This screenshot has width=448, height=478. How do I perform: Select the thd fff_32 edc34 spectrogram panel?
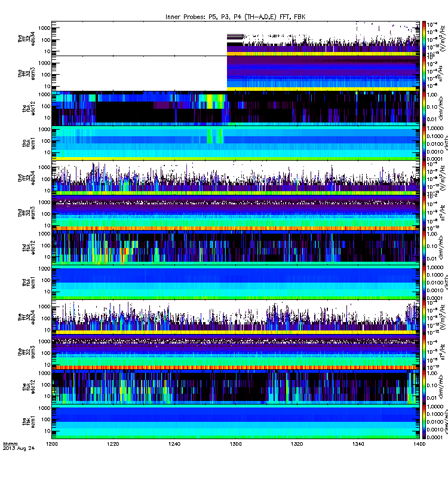click(235, 177)
